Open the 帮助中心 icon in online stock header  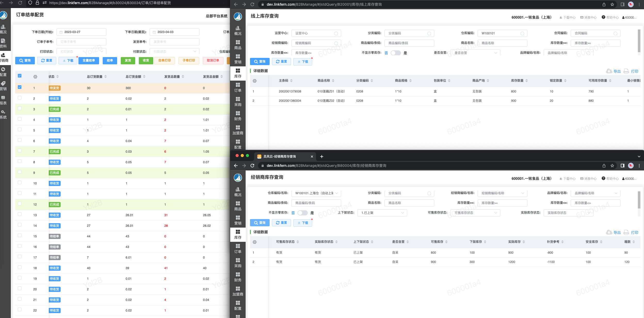603,17
